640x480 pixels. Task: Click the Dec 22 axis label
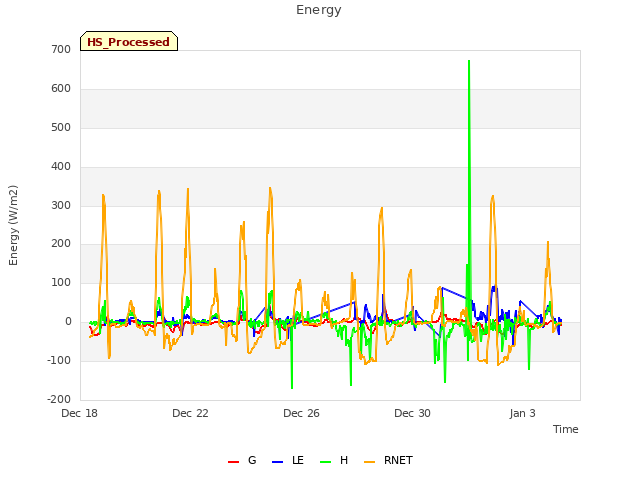pos(190,413)
